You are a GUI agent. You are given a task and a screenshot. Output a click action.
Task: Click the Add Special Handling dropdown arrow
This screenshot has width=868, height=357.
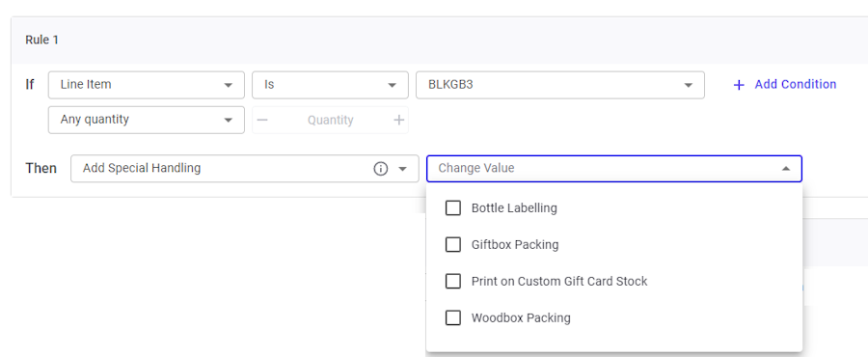pos(403,168)
